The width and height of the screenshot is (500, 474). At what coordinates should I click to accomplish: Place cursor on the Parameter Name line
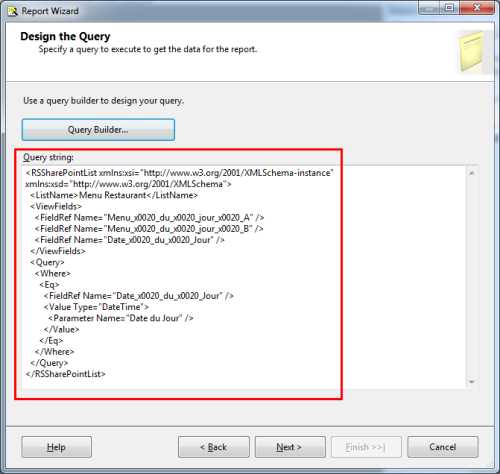click(x=121, y=318)
